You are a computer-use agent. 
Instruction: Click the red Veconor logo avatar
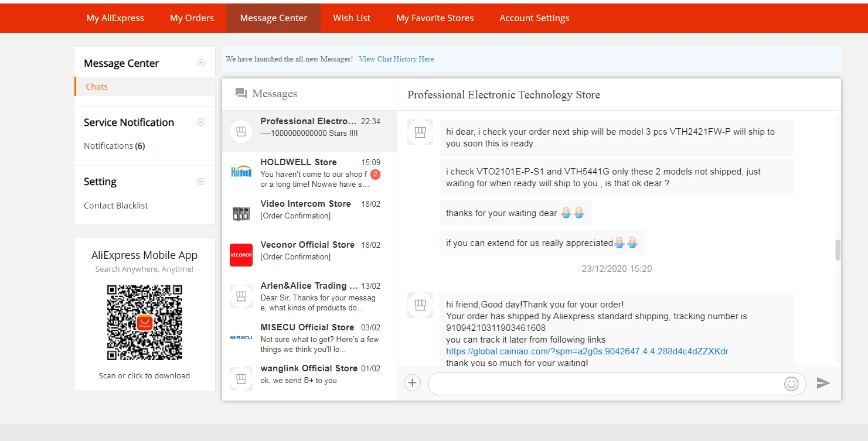tap(241, 255)
